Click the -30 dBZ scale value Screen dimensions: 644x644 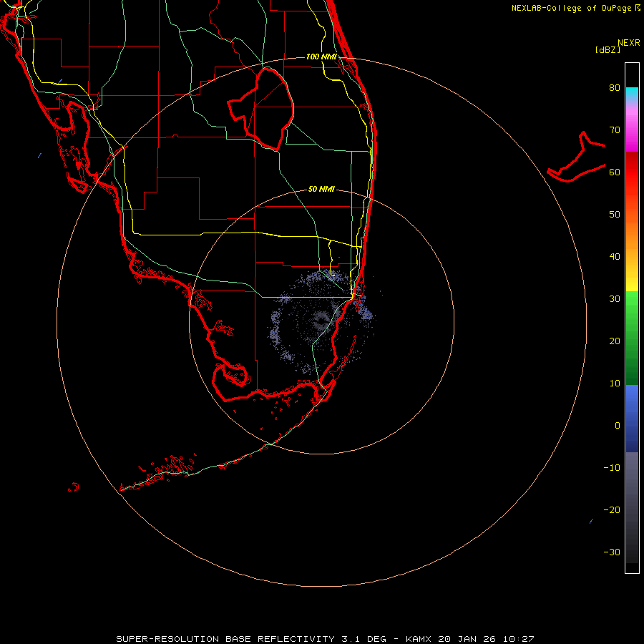pyautogui.click(x=612, y=552)
